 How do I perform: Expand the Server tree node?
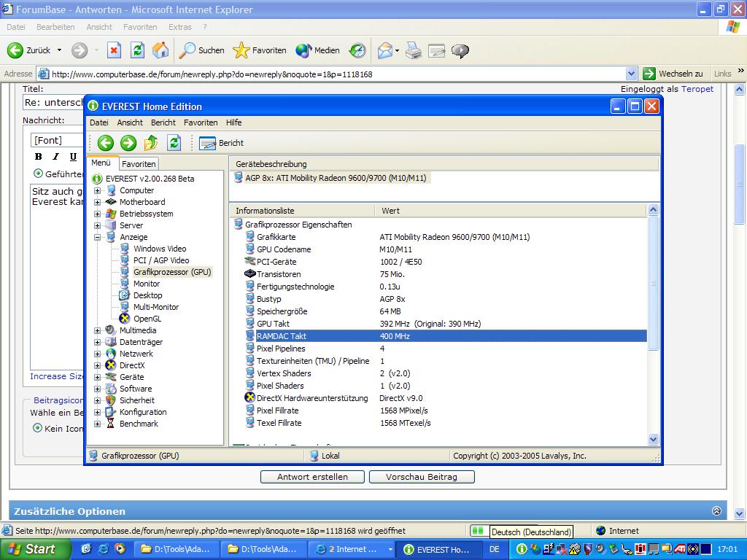click(97, 225)
